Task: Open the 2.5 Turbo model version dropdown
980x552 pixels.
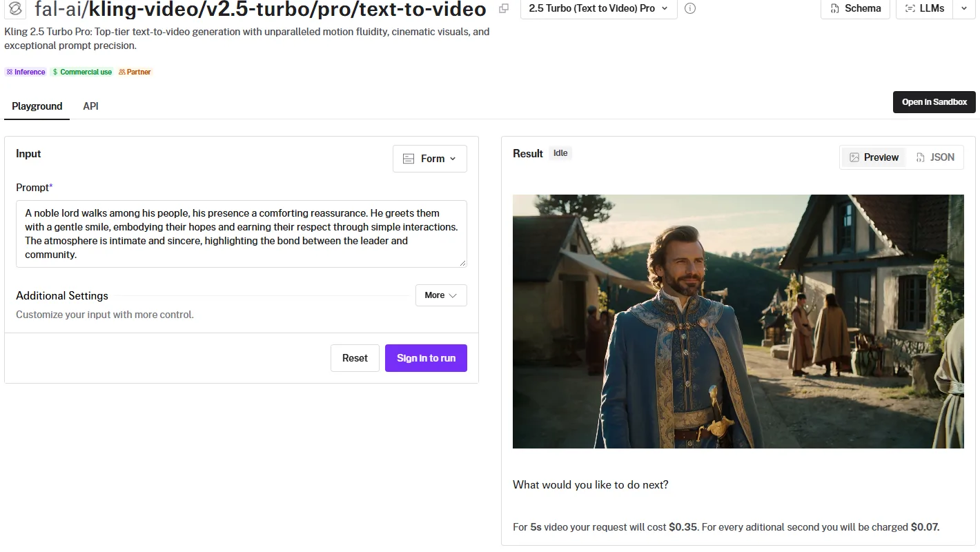Action: (x=598, y=9)
